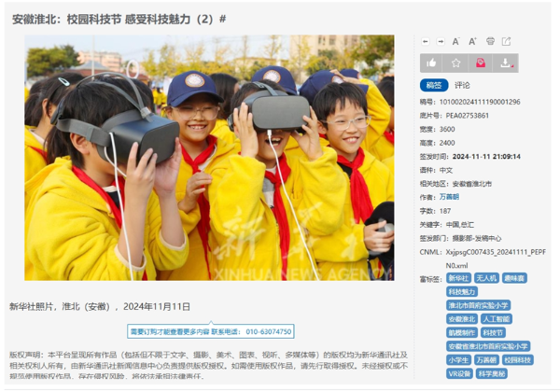Click the 安徽省淮北市首府实验小学 tag
The image size is (560, 392).
pyautogui.click(x=488, y=346)
